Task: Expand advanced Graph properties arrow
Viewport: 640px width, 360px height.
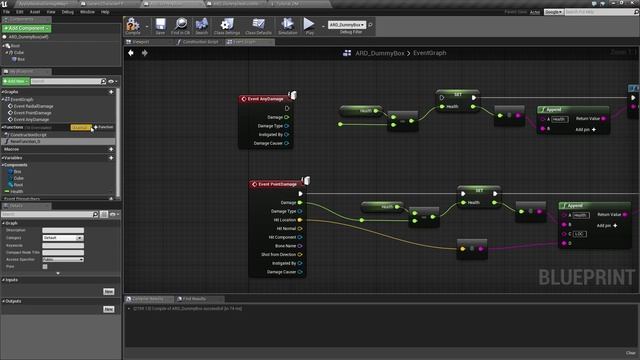Action: click(58, 273)
